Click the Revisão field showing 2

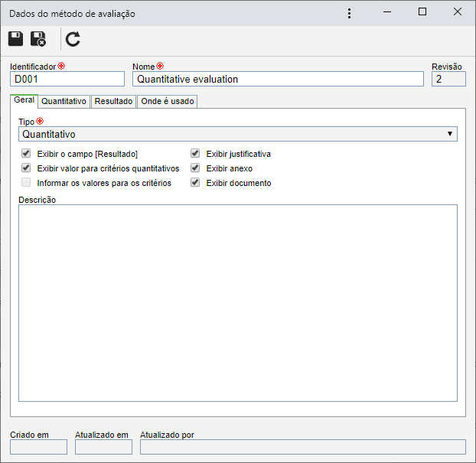click(x=448, y=80)
